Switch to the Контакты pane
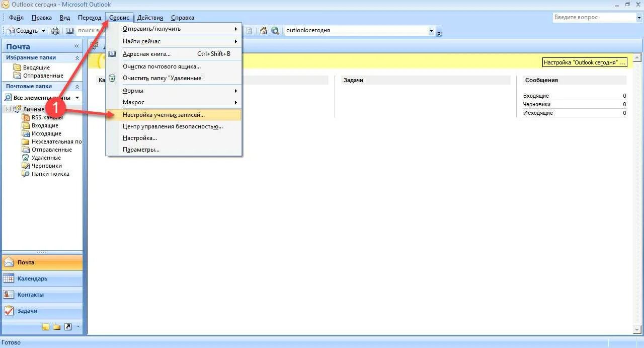The height and width of the screenshot is (348, 644). 42,295
